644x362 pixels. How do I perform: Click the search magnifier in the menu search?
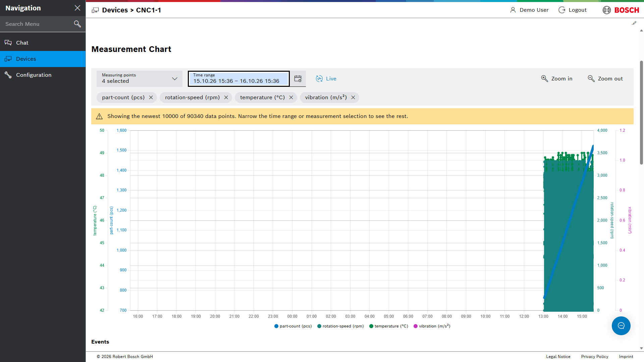[x=77, y=24]
